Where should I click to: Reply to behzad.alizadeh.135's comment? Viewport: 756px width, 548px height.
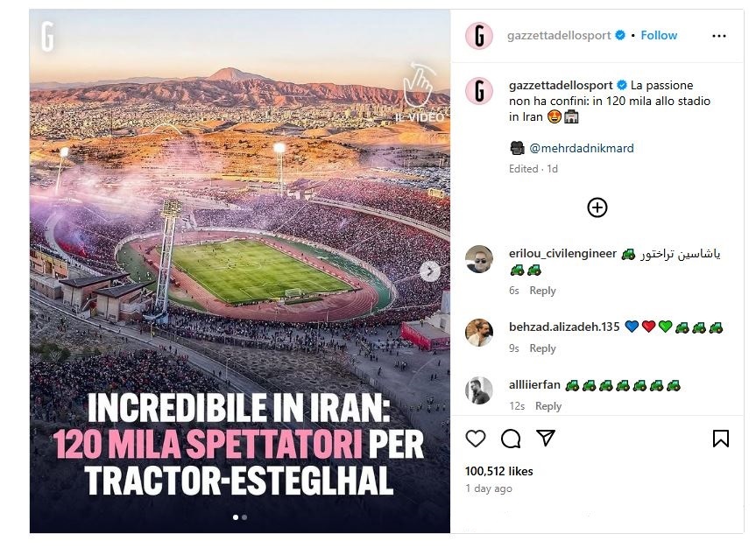(542, 348)
